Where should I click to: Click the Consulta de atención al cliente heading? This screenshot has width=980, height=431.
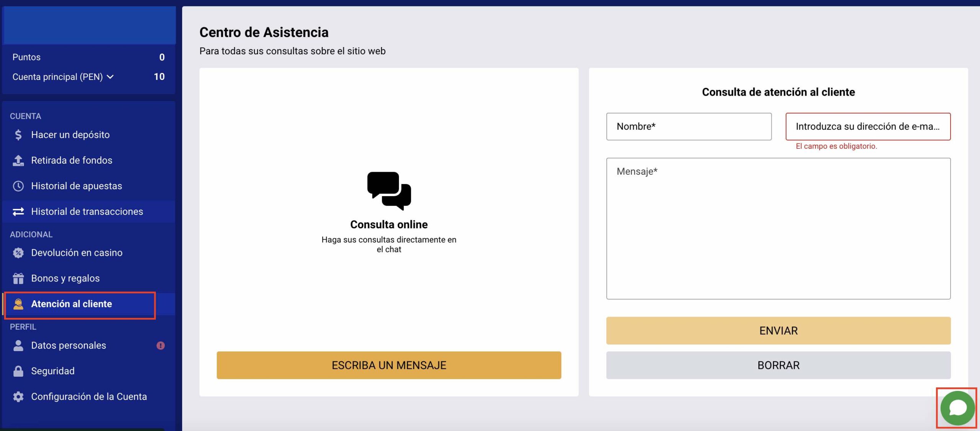778,92
